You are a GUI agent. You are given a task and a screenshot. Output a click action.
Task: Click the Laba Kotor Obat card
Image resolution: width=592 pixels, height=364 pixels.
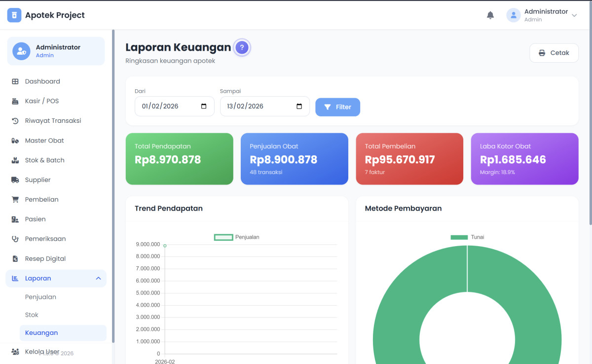(x=525, y=159)
